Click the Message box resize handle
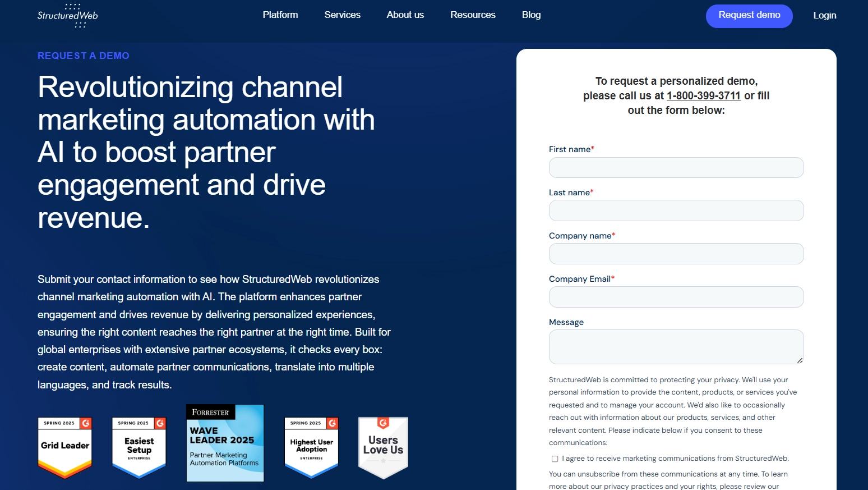868x490 pixels. tap(800, 360)
